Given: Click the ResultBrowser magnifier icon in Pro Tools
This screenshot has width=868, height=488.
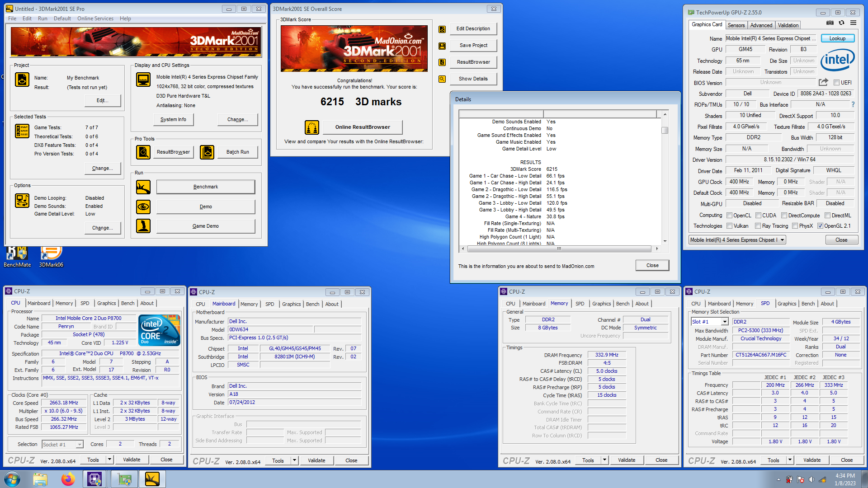Looking at the screenshot, I should [x=143, y=152].
